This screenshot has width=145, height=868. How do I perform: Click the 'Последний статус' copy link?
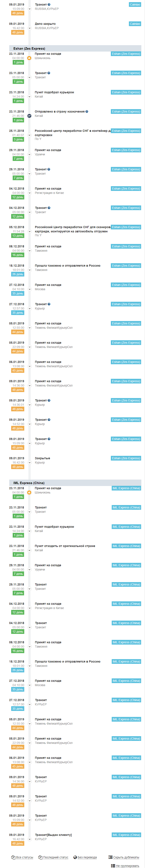(55, 857)
